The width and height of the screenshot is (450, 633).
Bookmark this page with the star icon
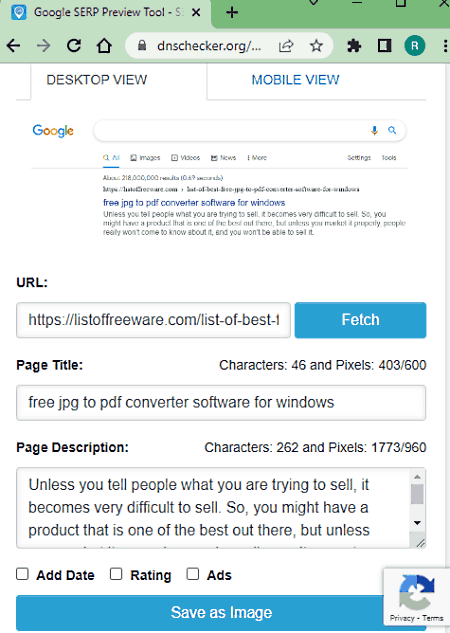point(316,46)
